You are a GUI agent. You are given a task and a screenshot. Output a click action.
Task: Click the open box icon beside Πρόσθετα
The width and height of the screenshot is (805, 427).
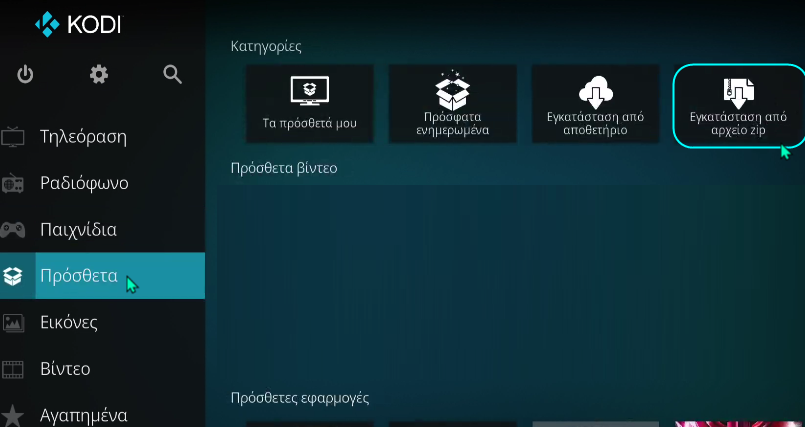pos(13,276)
